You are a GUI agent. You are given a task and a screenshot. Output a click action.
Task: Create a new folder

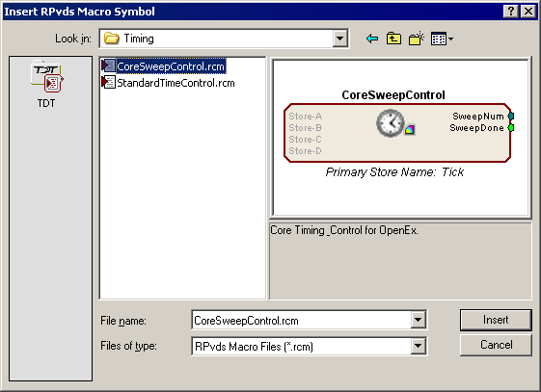point(416,39)
